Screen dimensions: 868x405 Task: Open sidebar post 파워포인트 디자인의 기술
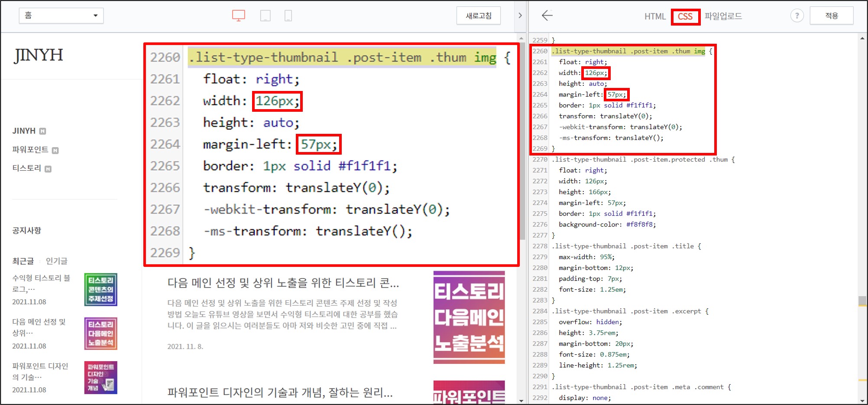tap(40, 371)
